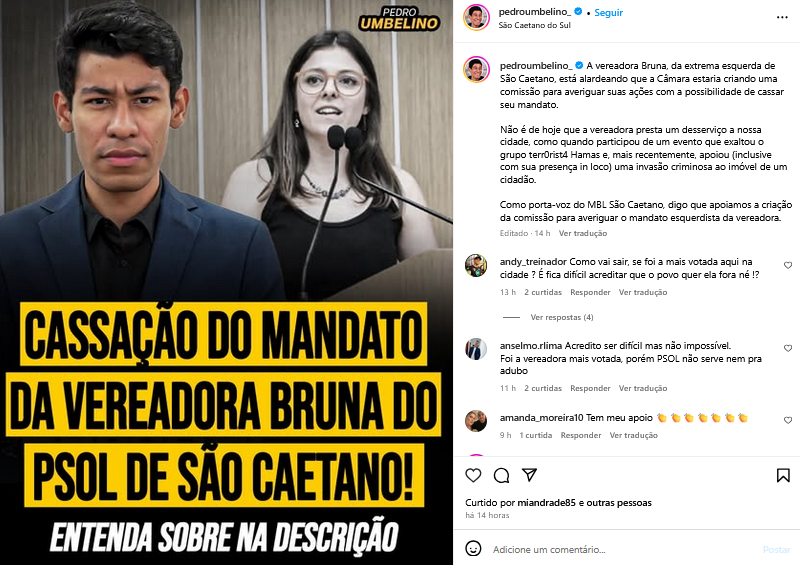The image size is (800, 565).
Task: Focus the Adicione um comentário field
Action: [622, 549]
